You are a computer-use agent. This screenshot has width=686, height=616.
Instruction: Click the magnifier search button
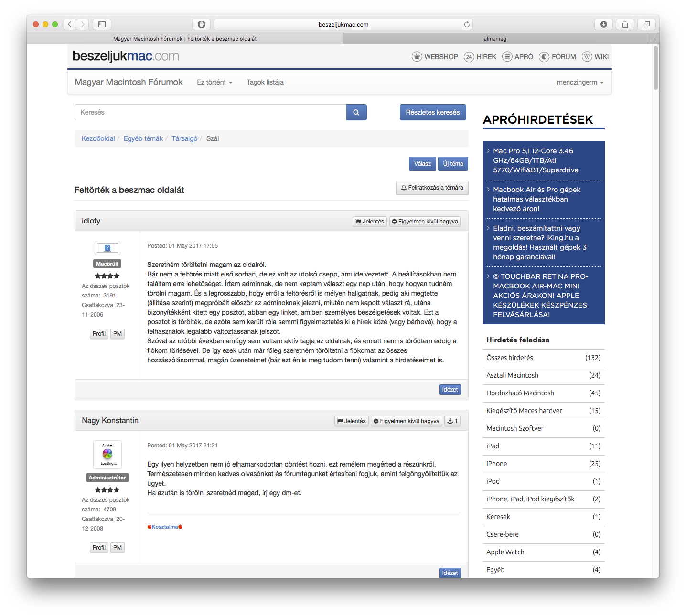coord(356,112)
